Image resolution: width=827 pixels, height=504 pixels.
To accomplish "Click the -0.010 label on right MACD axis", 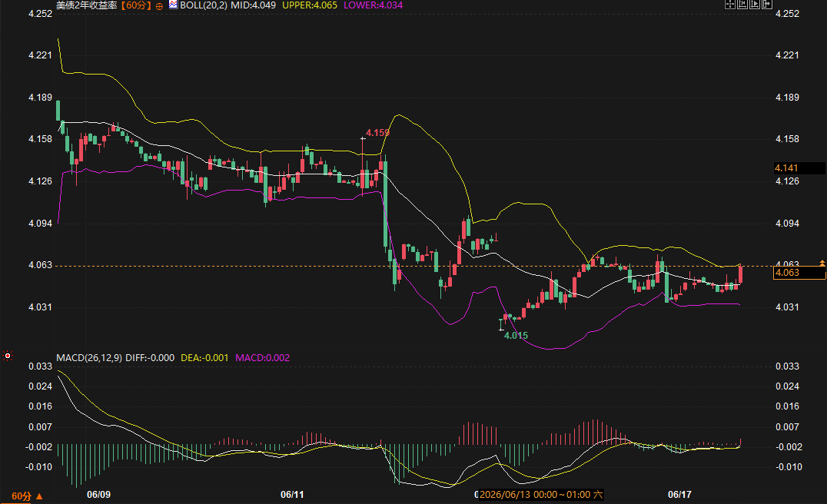I will tap(789, 467).
